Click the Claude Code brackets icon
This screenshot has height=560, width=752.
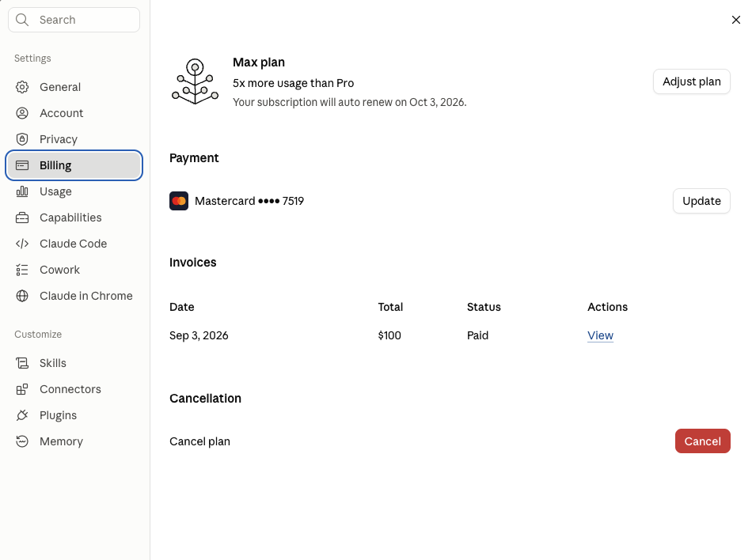click(x=22, y=244)
